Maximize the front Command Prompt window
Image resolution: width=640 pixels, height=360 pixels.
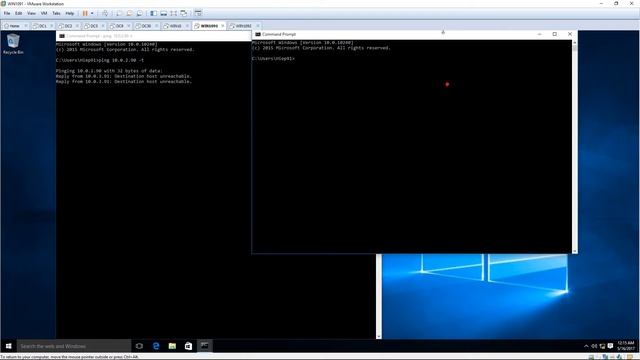(x=555, y=34)
